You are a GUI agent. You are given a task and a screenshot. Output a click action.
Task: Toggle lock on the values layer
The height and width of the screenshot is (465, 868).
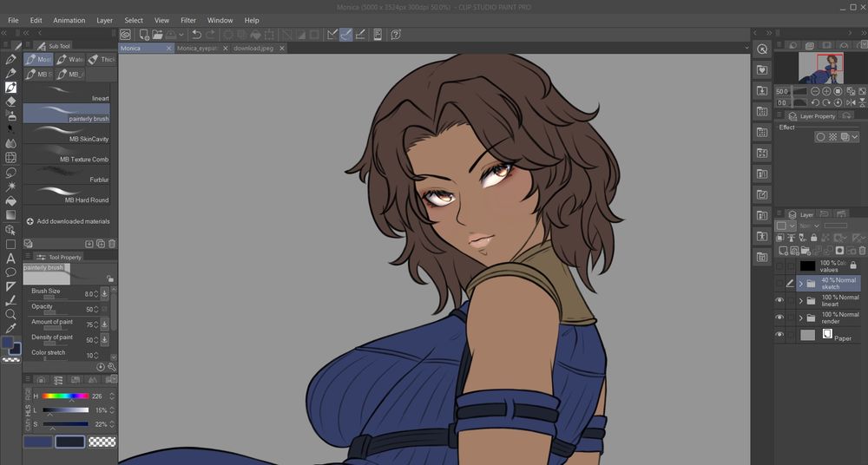coord(853,265)
